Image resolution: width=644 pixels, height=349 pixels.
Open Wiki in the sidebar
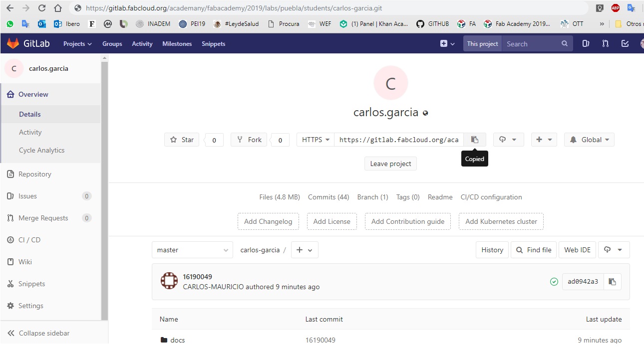coord(50,262)
